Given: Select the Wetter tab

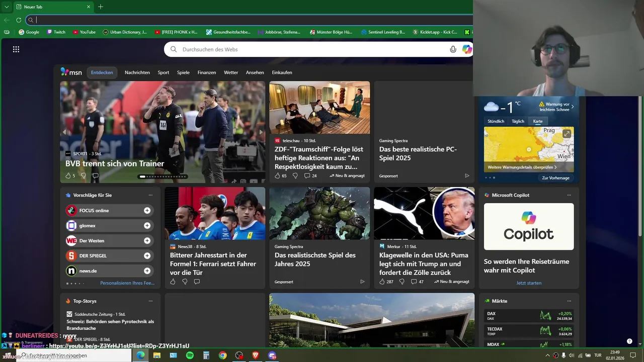Looking at the screenshot, I should click(231, 72).
